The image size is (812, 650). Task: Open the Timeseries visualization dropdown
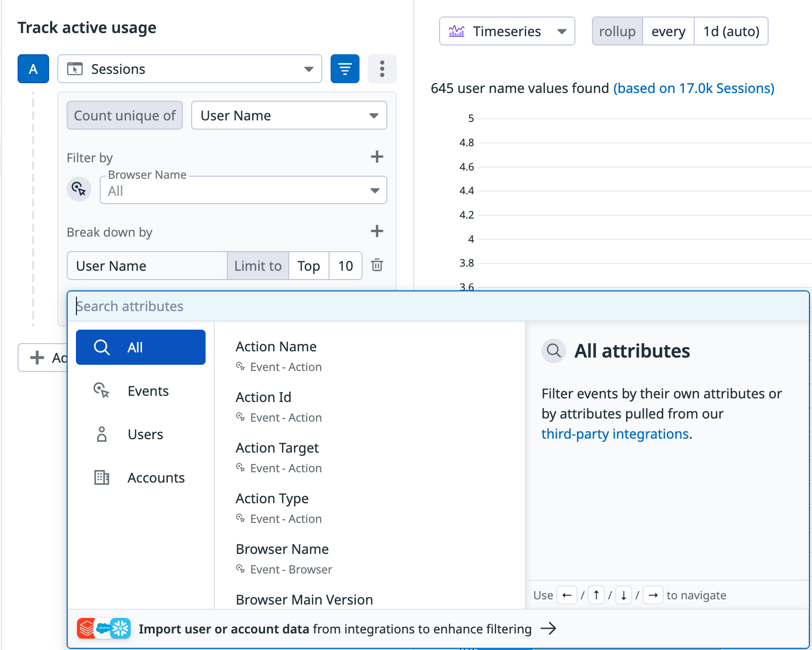click(x=507, y=32)
